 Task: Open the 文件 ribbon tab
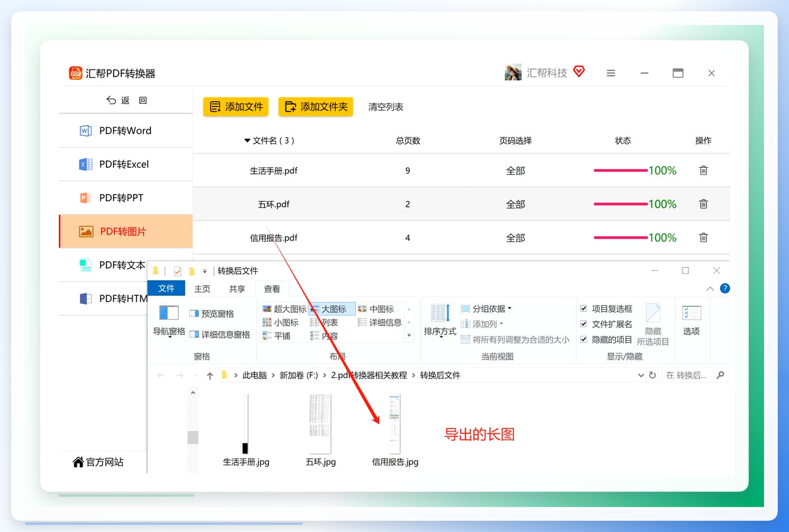[x=167, y=289]
